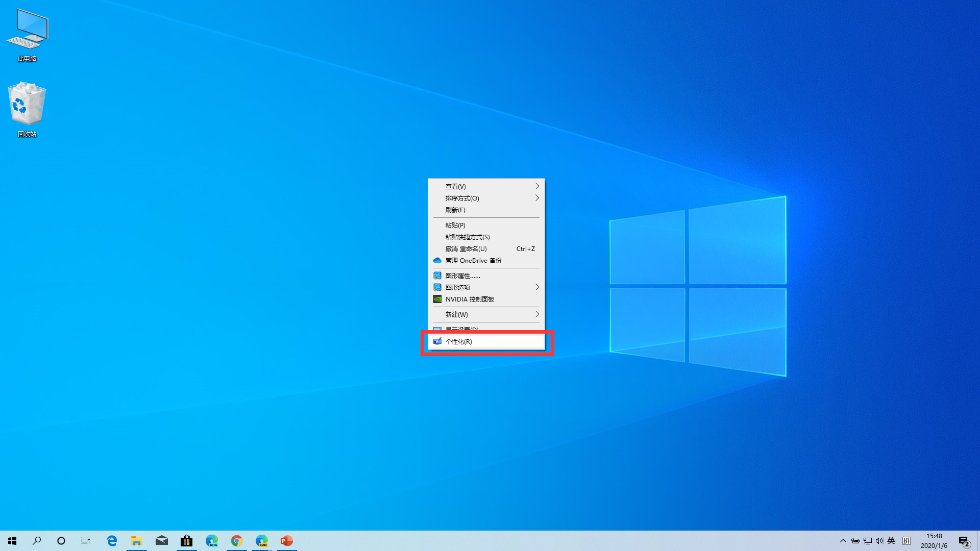Open the clock showing 15:48

click(x=934, y=541)
